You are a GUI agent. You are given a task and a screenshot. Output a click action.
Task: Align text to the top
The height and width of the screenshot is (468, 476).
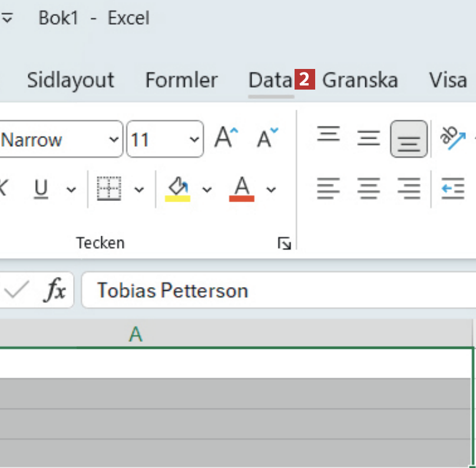pos(329,137)
